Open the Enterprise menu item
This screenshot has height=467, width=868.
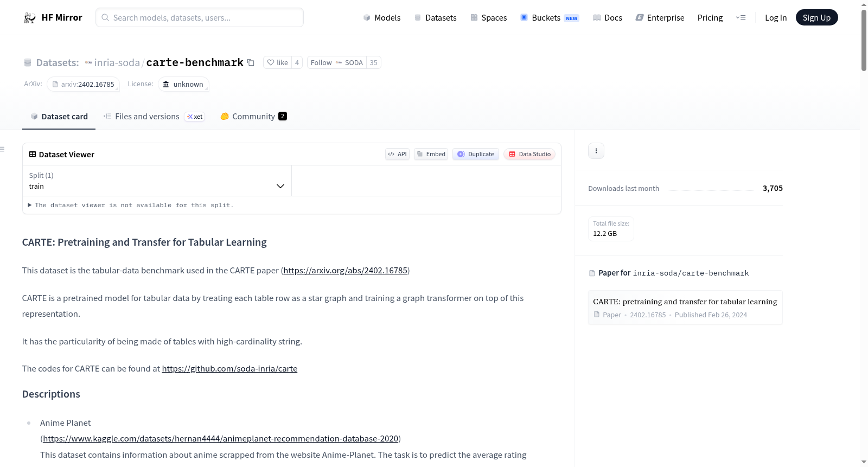pos(660,17)
